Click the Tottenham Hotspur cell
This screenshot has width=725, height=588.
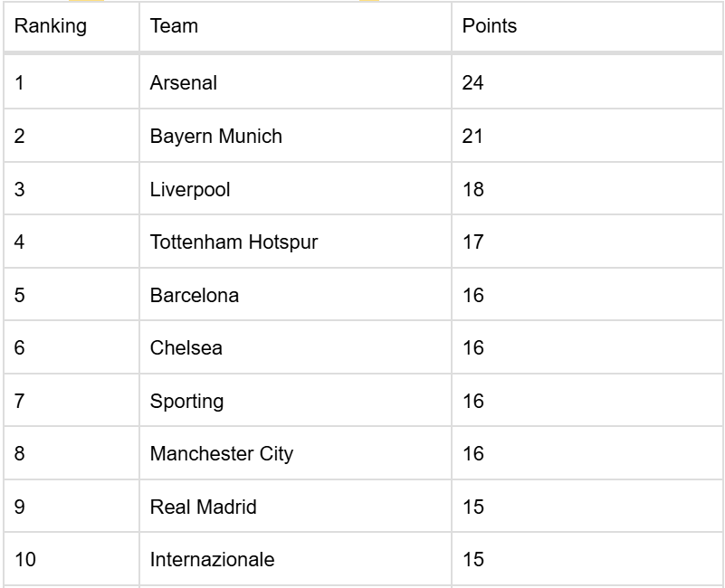point(234,242)
